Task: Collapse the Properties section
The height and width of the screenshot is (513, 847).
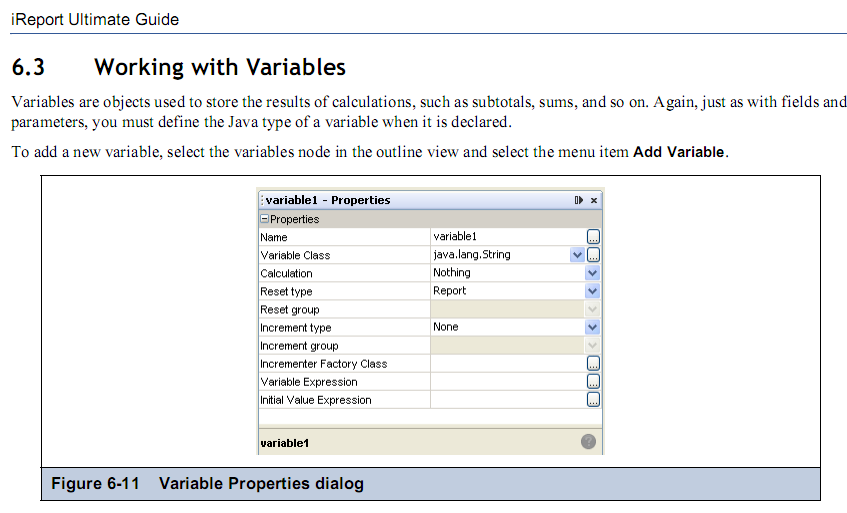Action: (264, 219)
